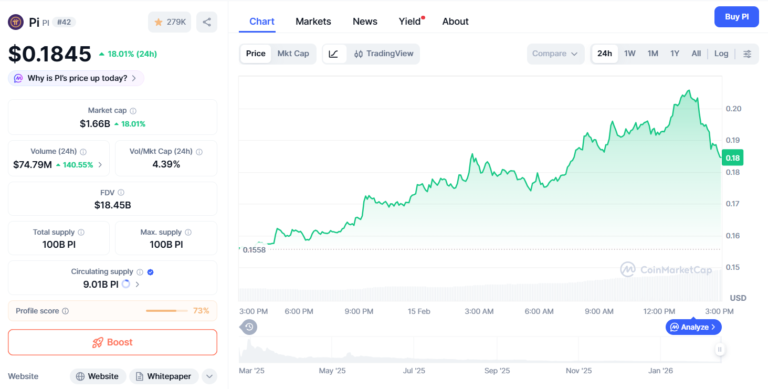Image resolution: width=768 pixels, height=389 pixels.
Task: Select the 1M time range
Action: (652, 54)
